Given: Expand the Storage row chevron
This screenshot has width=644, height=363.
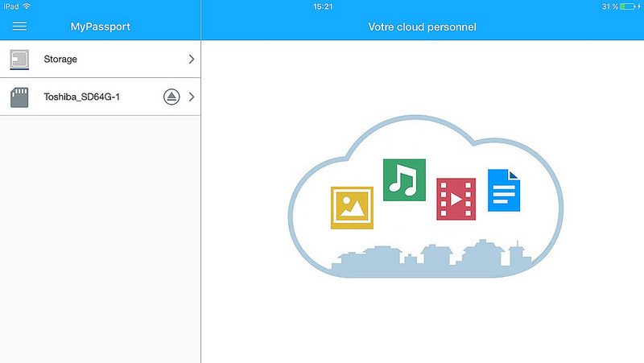Looking at the screenshot, I should 192,59.
